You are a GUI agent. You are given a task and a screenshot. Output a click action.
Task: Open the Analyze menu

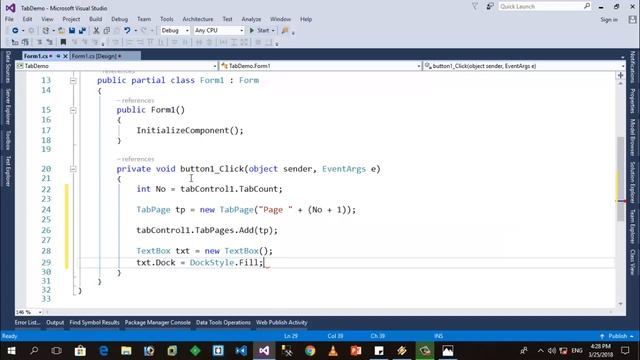coord(251,19)
